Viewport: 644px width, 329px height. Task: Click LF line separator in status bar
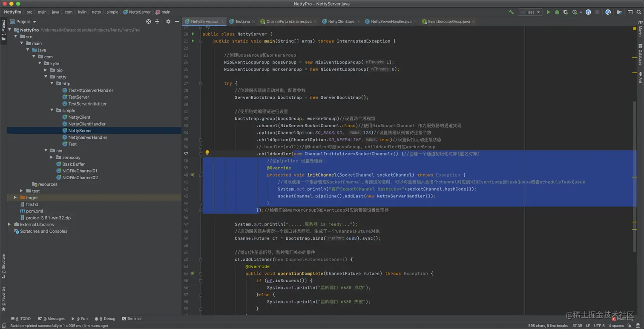588,326
